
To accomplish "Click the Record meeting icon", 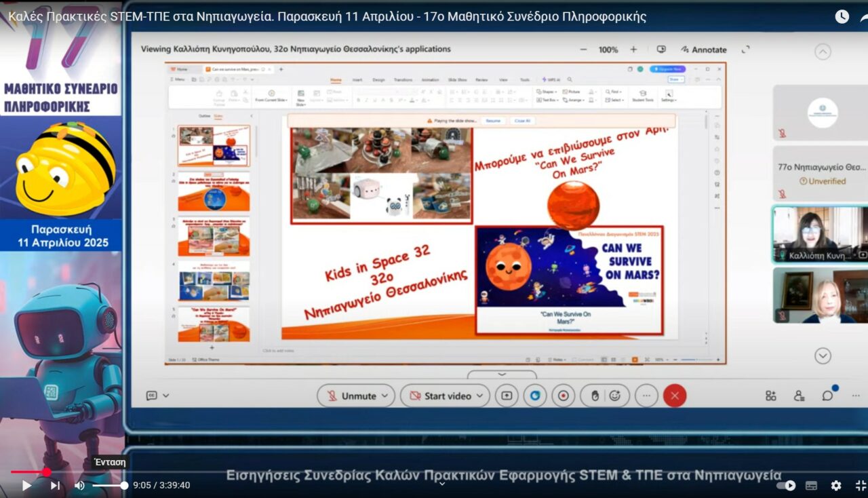I will click(563, 396).
